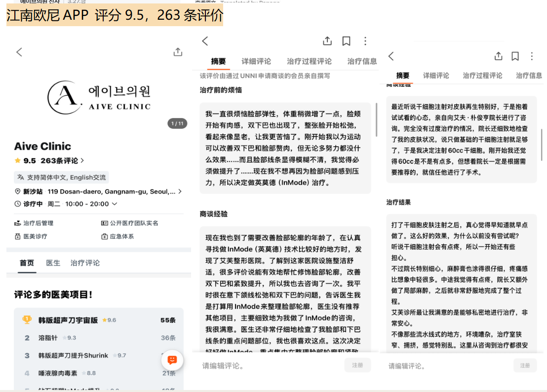Click the translation icon in language badge
This screenshot has height=392, width=547.
[21, 178]
